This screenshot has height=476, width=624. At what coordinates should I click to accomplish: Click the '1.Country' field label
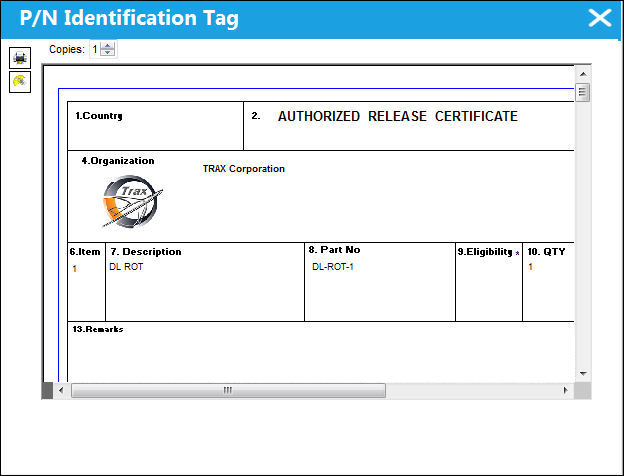99,116
